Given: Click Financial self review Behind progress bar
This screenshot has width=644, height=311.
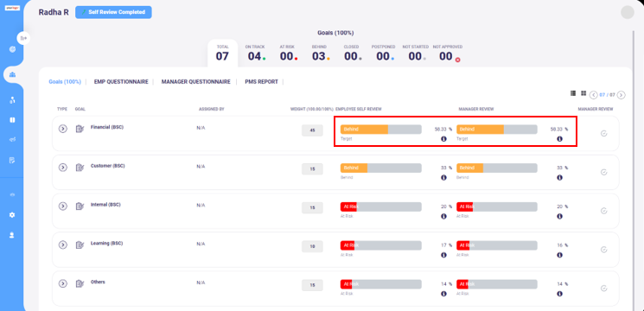Looking at the screenshot, I should pos(380,130).
